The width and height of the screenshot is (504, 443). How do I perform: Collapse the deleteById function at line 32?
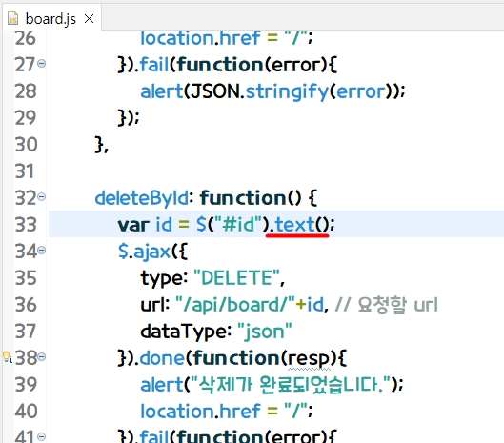coord(41,196)
